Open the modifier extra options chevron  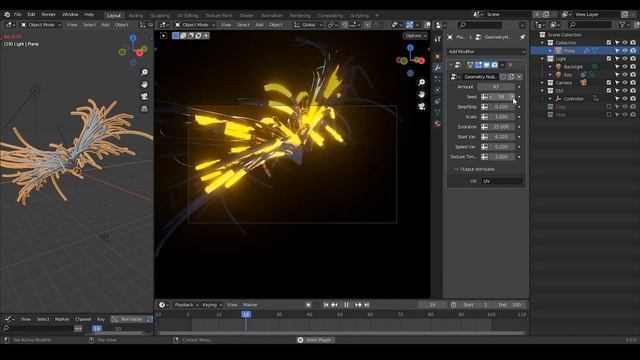[502, 65]
